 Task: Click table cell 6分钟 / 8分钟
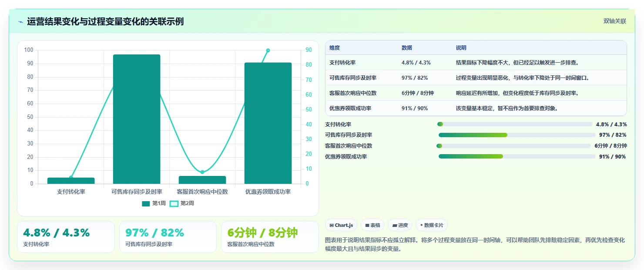418,93
